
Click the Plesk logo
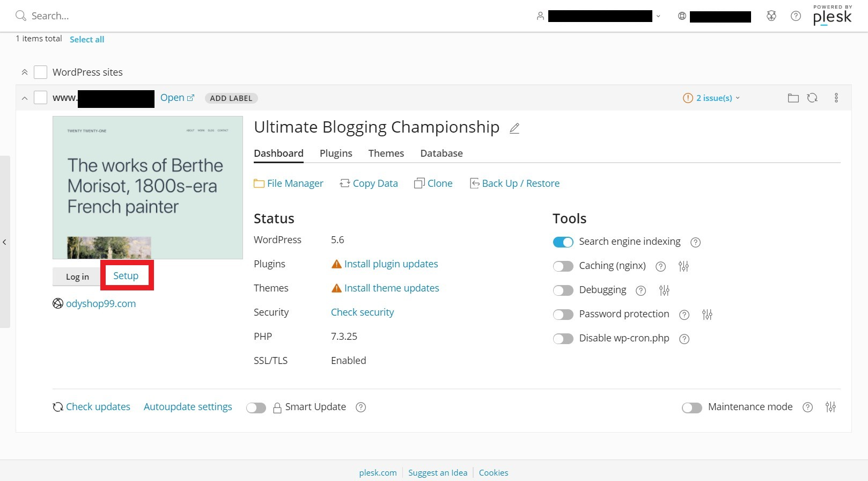(832, 16)
